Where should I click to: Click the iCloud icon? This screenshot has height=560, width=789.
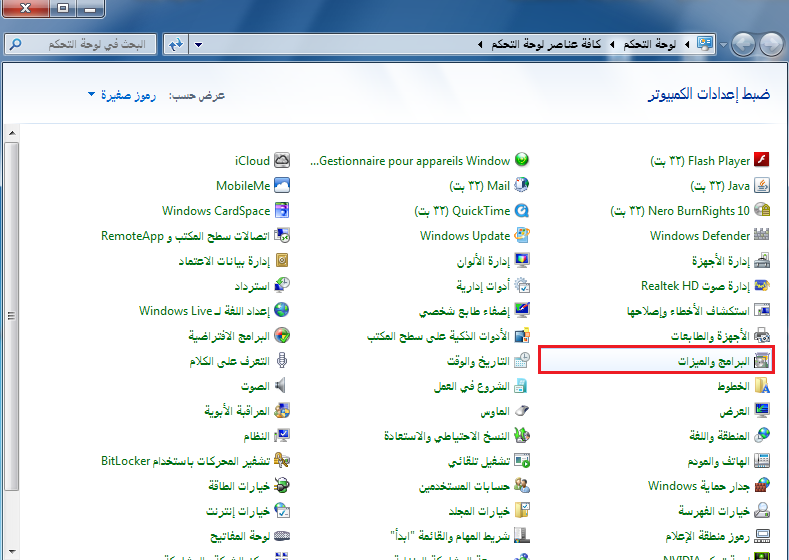(282, 161)
